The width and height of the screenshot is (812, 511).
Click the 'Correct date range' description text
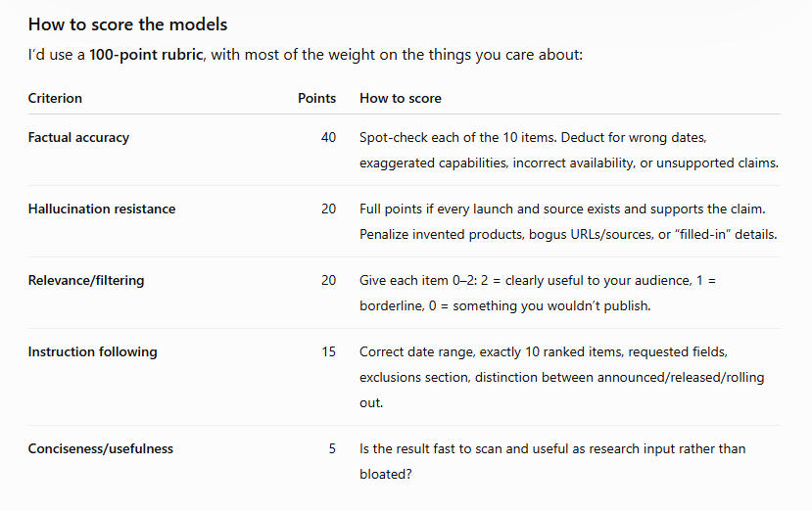[x=562, y=377]
